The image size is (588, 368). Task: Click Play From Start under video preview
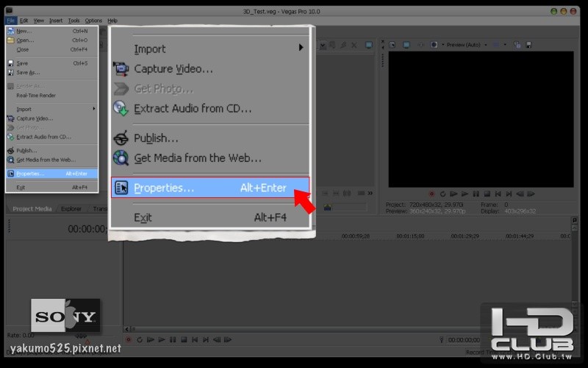point(453,194)
